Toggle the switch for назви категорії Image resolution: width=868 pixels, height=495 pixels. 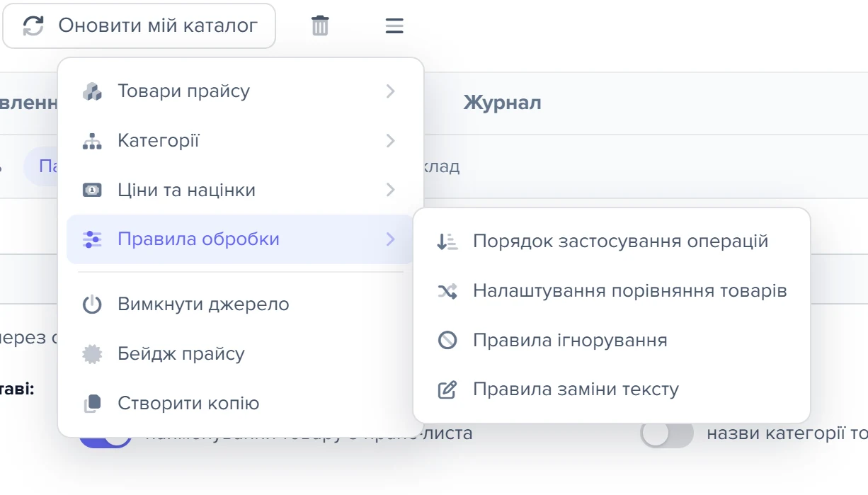pos(667,434)
